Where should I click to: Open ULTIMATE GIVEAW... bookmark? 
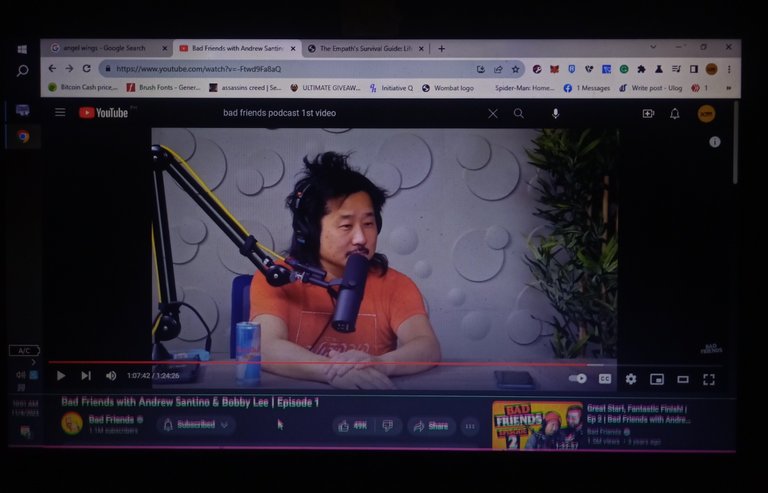click(325, 88)
